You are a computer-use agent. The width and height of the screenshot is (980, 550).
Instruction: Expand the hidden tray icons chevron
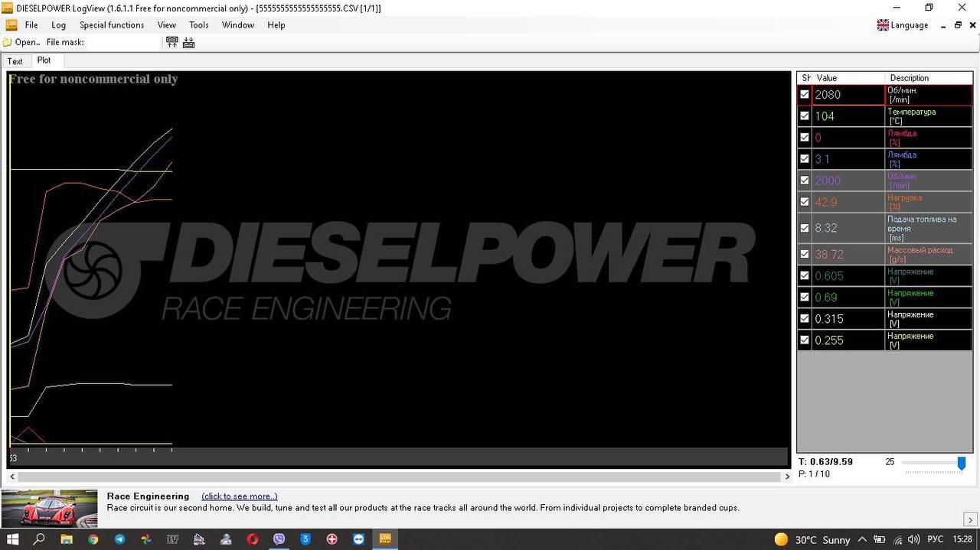point(863,539)
